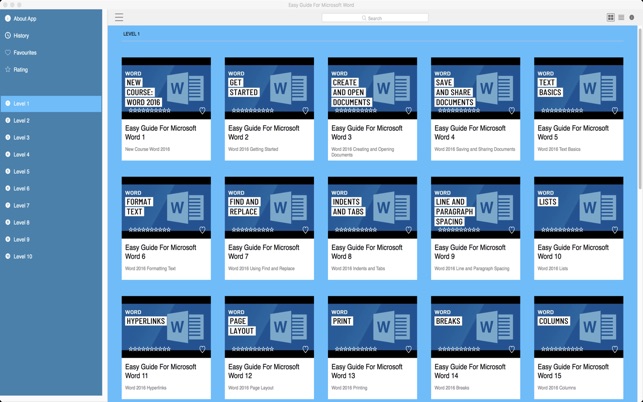Click the Search field
The image size is (643, 402).
pos(375,18)
